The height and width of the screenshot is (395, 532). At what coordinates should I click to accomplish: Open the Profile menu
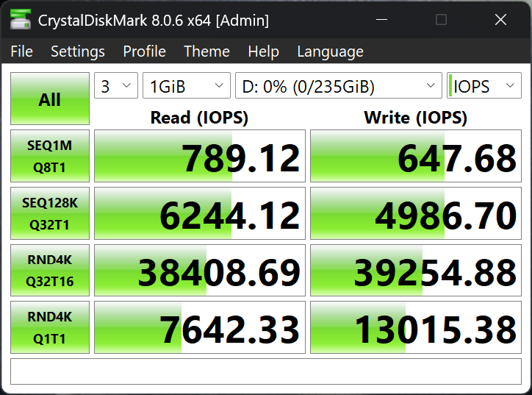click(x=144, y=51)
